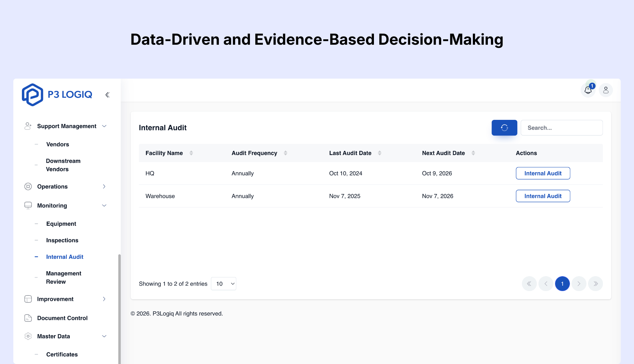Select the Management Review menu item
The image size is (634, 364).
(x=63, y=277)
